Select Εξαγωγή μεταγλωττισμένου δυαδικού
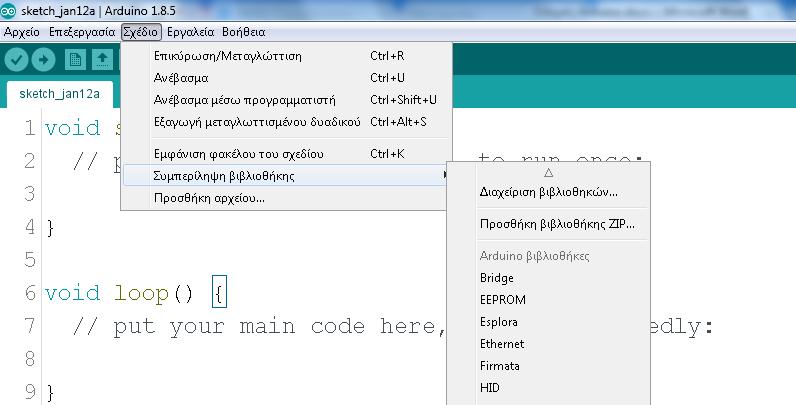The image size is (796, 405). click(x=287, y=122)
